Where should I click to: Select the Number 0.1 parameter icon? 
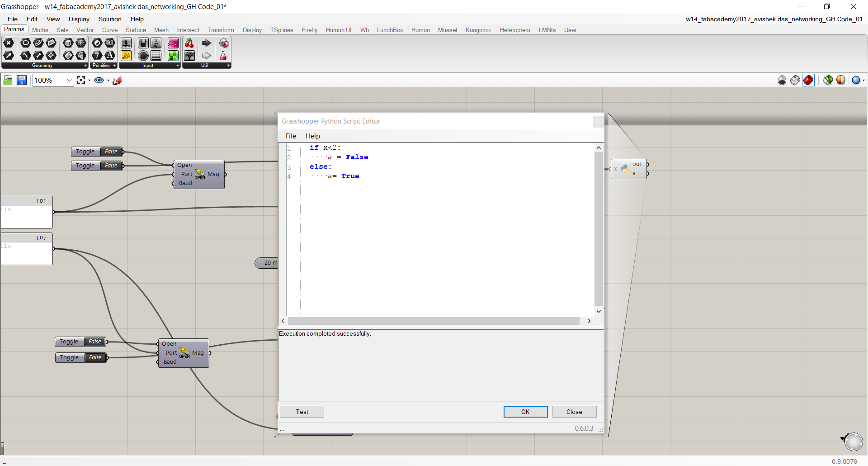pyautogui.click(x=110, y=43)
